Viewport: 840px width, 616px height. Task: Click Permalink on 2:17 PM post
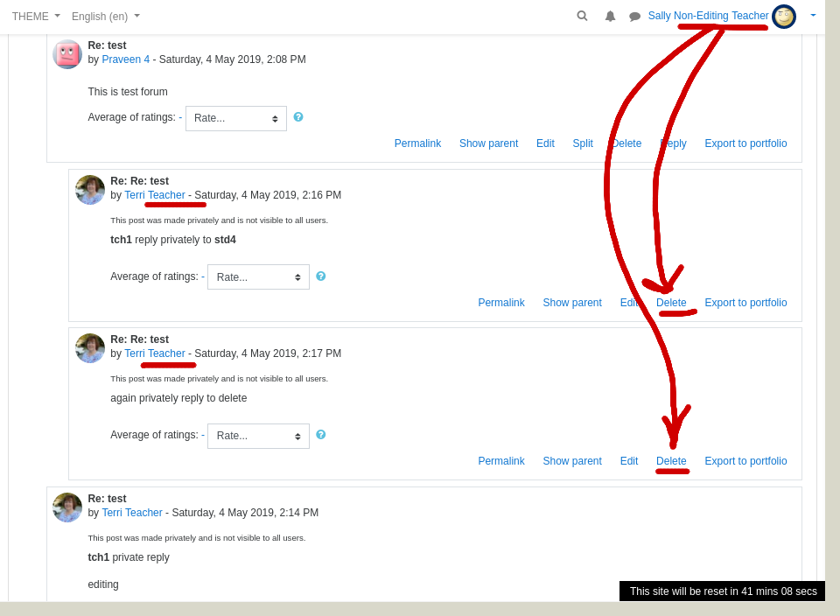501,461
